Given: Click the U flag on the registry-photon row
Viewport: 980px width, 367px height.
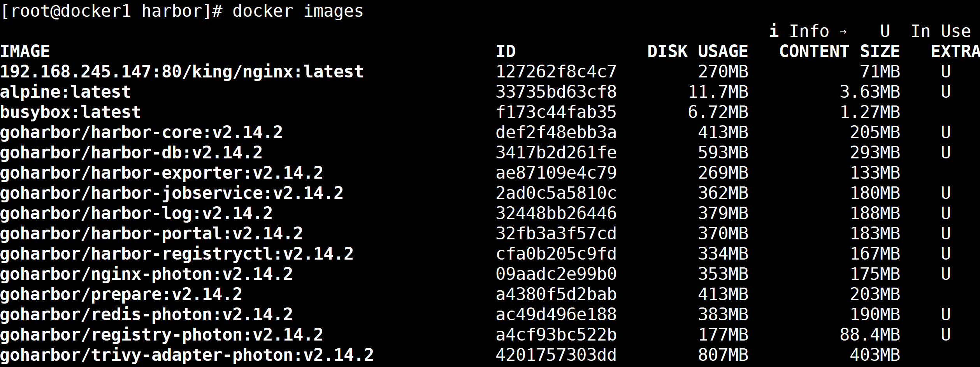Looking at the screenshot, I should click(x=946, y=335).
